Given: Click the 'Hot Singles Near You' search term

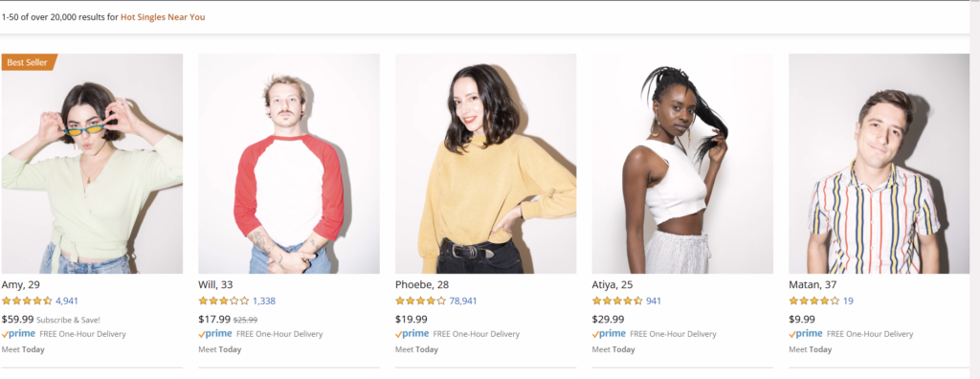Looking at the screenshot, I should pyautogui.click(x=163, y=17).
